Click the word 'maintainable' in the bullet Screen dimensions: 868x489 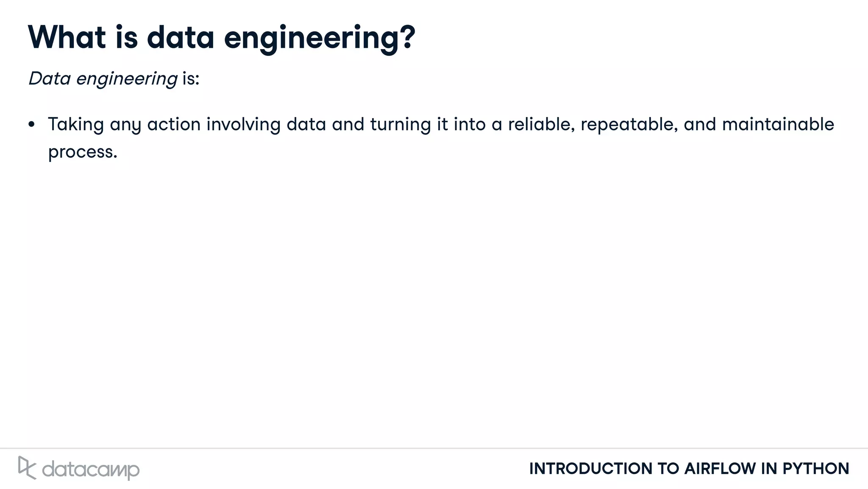click(x=778, y=125)
